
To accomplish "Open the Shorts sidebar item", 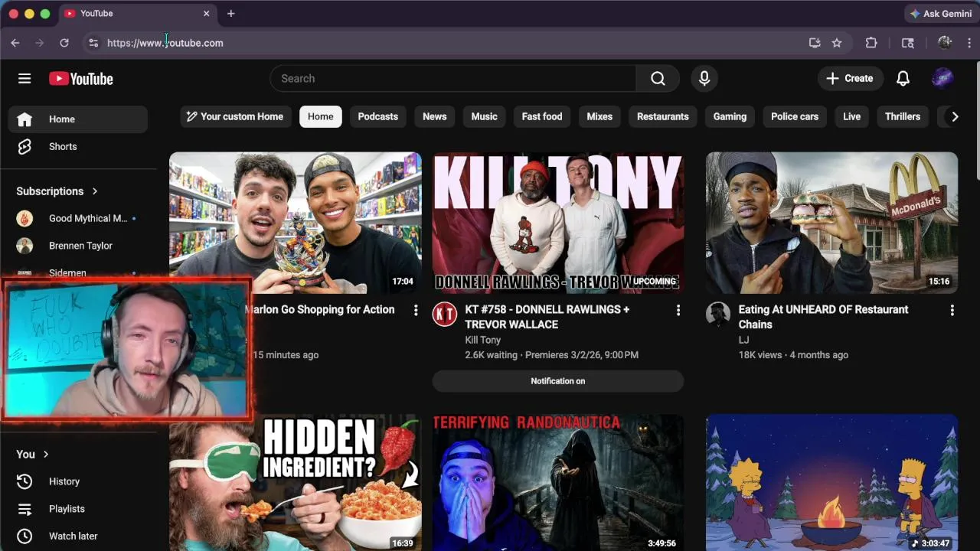I will 78,146.
